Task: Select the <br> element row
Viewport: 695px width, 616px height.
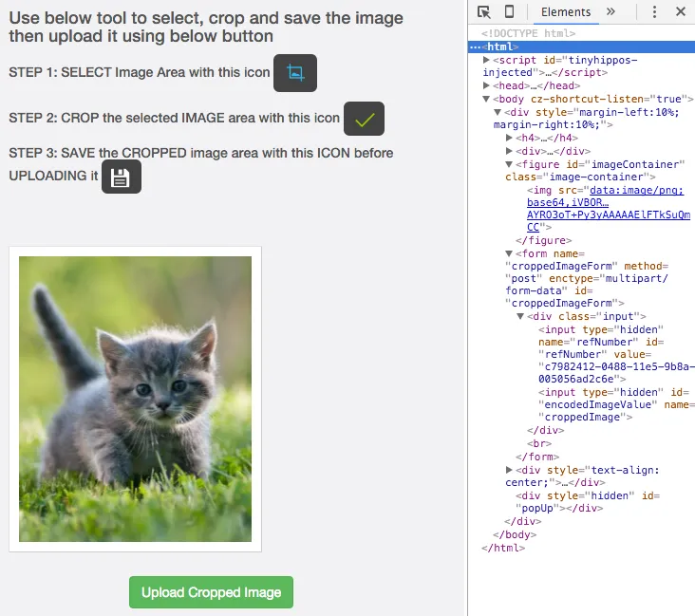Action: pos(539,443)
